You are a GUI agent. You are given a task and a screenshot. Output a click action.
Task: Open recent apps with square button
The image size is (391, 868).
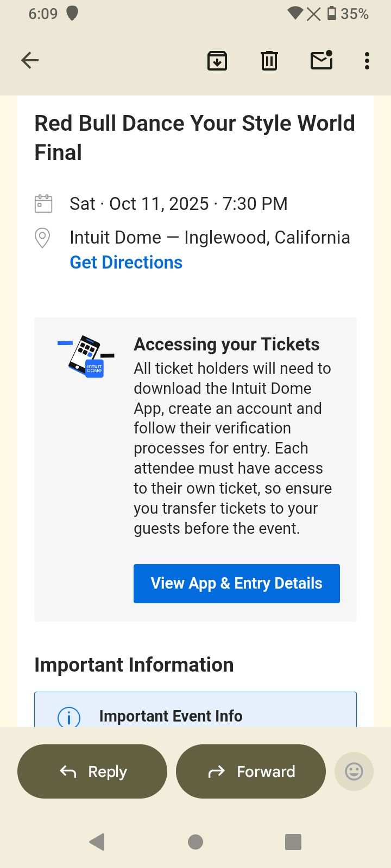[293, 841]
